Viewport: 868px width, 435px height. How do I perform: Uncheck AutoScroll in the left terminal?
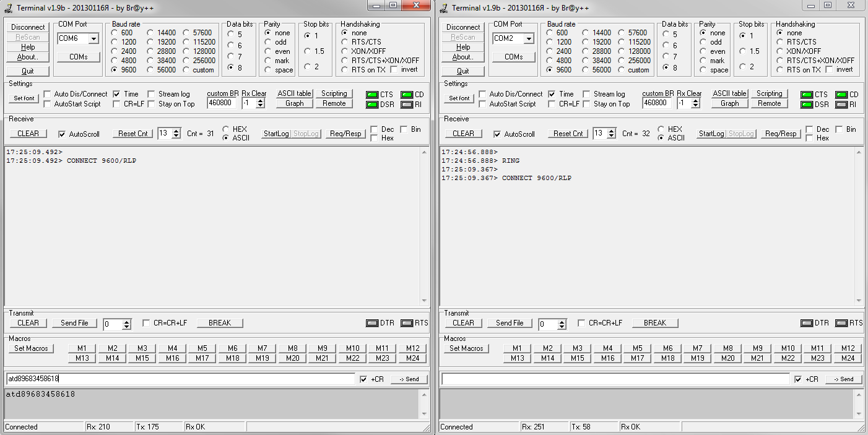click(x=62, y=134)
